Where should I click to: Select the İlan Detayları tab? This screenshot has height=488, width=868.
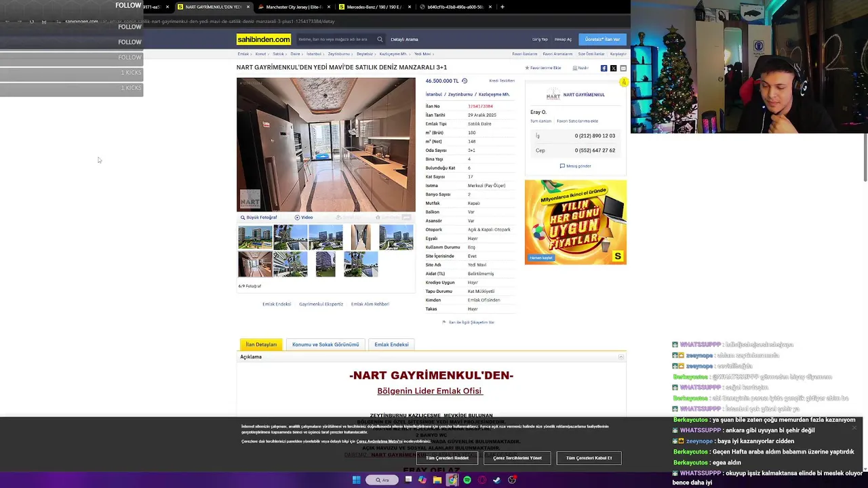pyautogui.click(x=261, y=344)
